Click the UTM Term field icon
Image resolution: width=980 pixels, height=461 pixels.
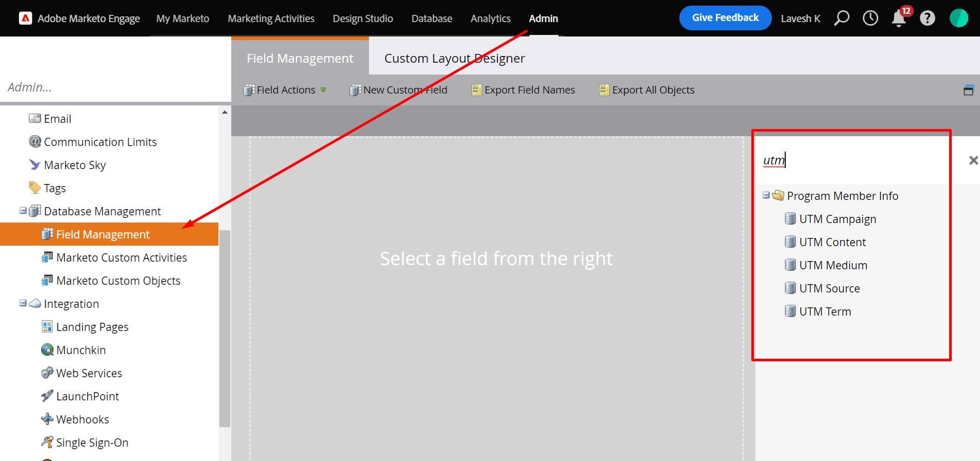point(790,311)
